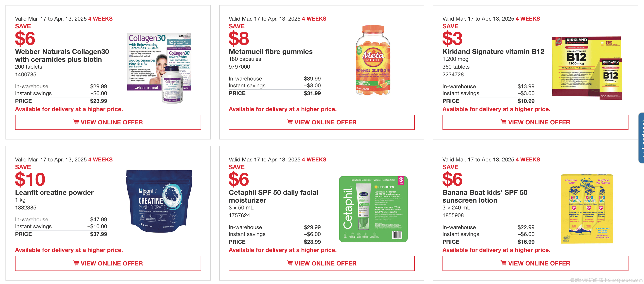The height and width of the screenshot is (284, 644).
Task: Click the green Cetaphil package image
Action: click(373, 209)
